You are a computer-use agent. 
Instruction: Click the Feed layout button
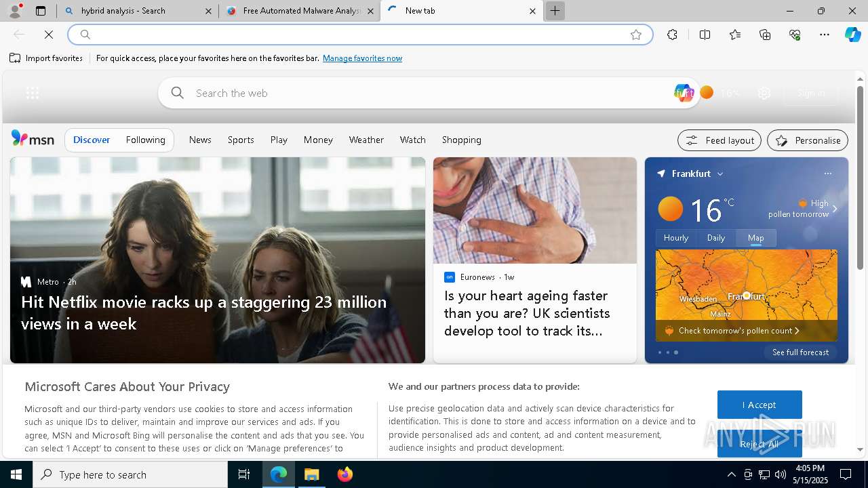[x=719, y=140]
